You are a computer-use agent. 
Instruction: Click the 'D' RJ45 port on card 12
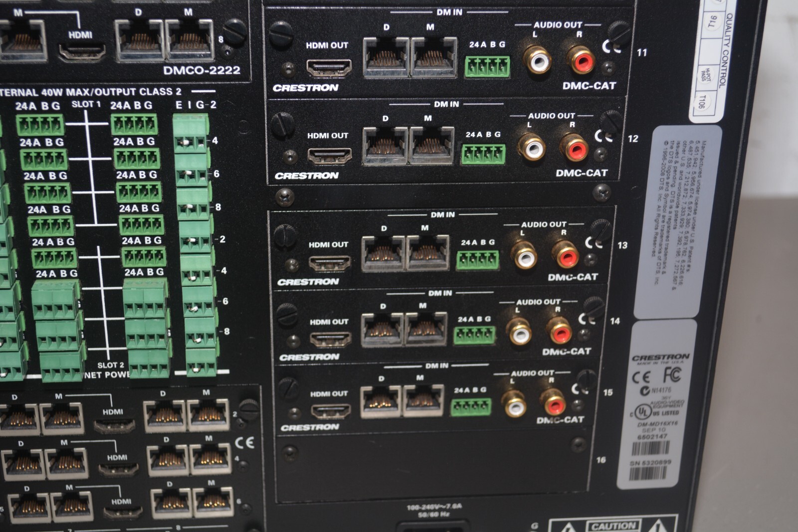pos(385,146)
